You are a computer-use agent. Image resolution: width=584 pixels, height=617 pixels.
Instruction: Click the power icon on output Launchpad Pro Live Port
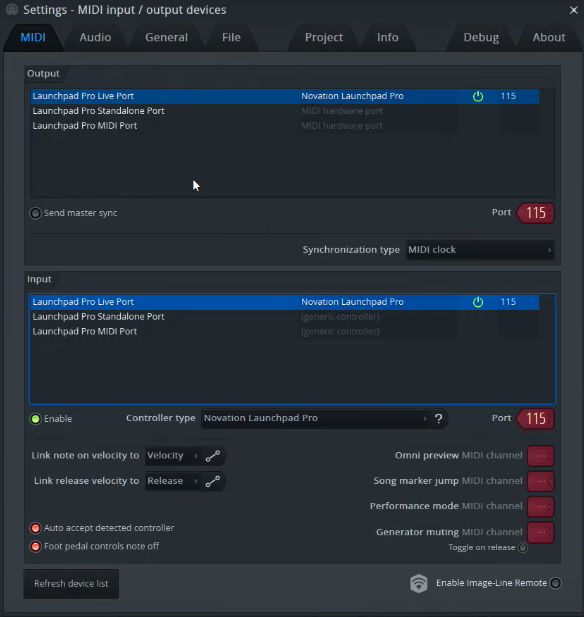point(478,96)
